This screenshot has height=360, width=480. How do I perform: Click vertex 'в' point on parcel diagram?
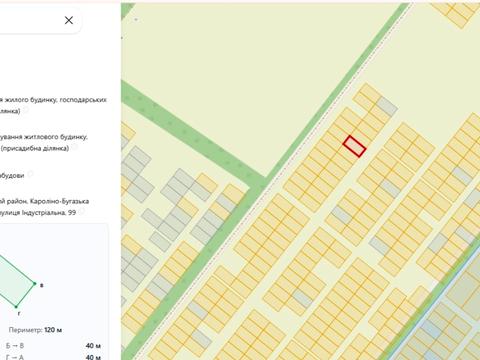[x=35, y=284]
